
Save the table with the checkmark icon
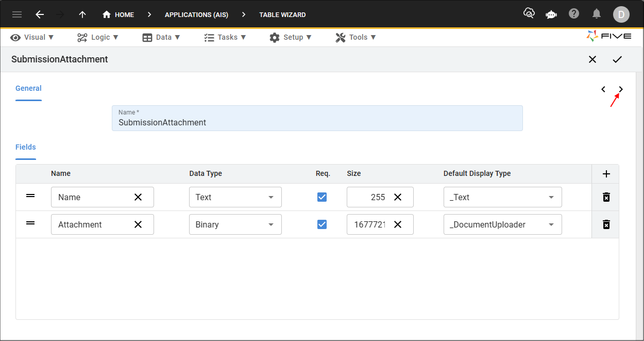(617, 59)
